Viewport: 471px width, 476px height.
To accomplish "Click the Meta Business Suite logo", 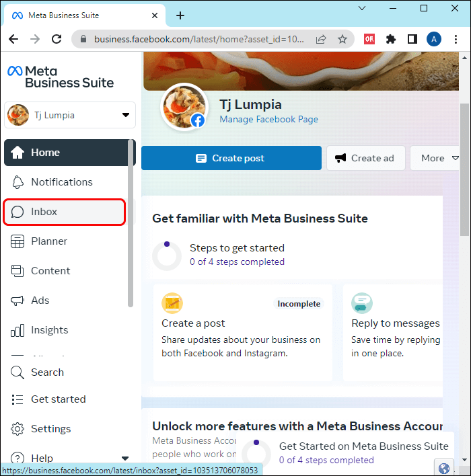I will coord(61,77).
